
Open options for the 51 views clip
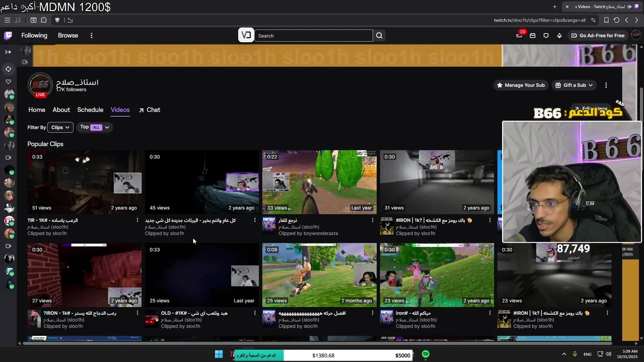137,220
